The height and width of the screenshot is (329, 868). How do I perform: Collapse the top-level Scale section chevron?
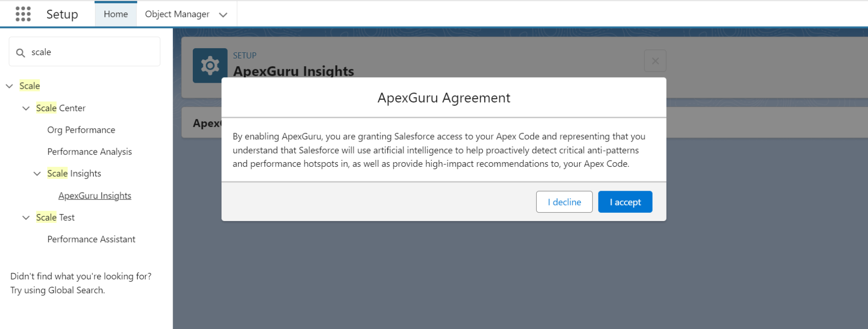9,86
